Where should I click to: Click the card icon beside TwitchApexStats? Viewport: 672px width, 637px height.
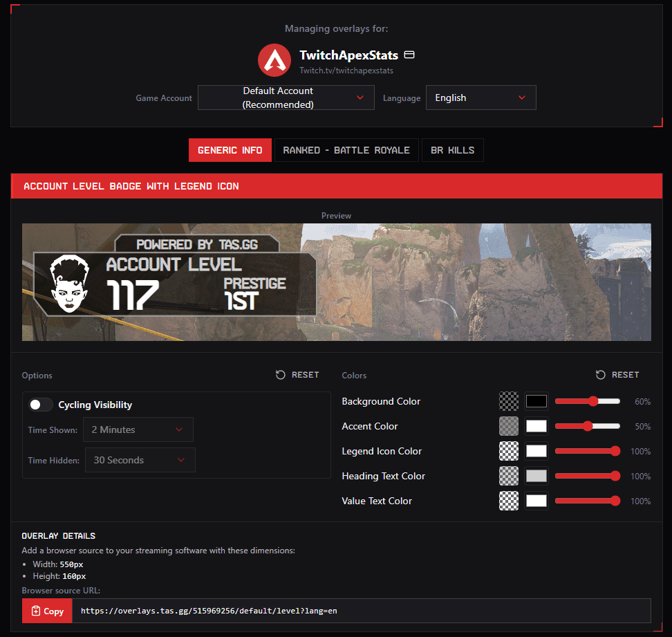409,55
